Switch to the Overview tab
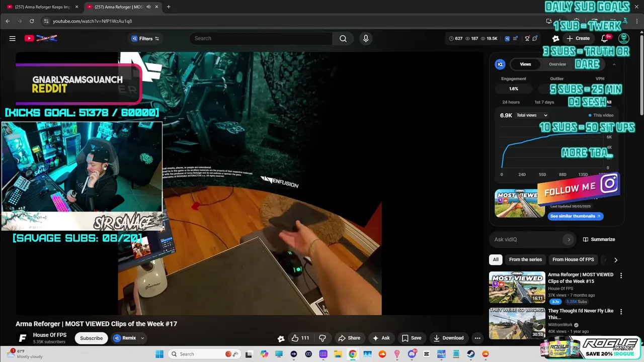Screen dimensions: 644x362 [557, 64]
